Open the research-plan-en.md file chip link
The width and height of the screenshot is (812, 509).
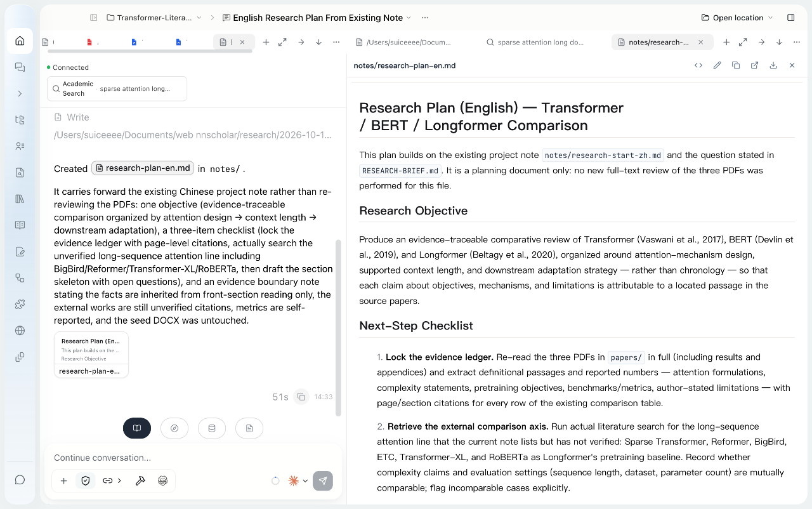pos(143,168)
